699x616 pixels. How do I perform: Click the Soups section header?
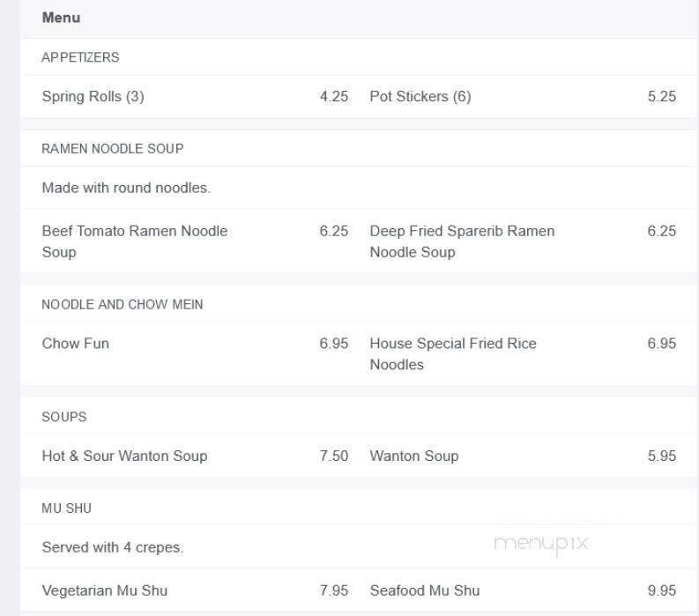coord(64,417)
